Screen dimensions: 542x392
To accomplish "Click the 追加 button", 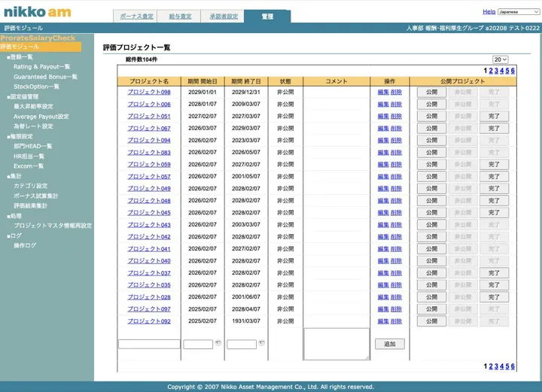I will click(390, 344).
